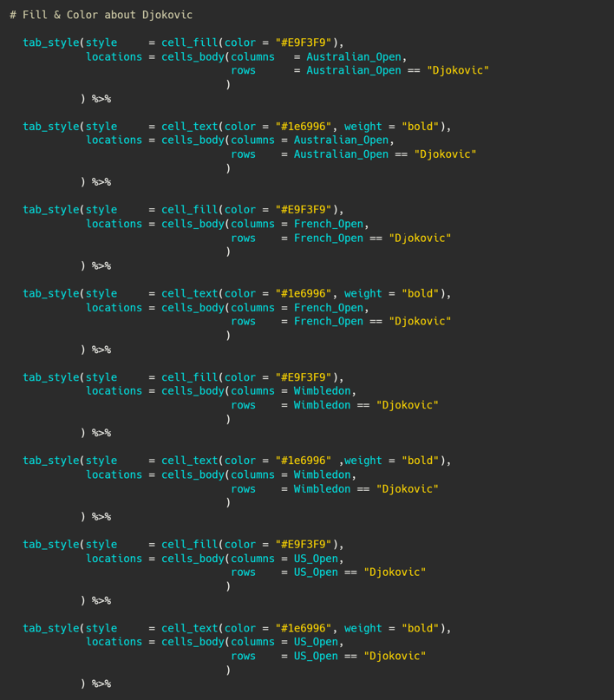Click "Djokovic" string in Australian_Open cell_fill rows

click(x=457, y=70)
